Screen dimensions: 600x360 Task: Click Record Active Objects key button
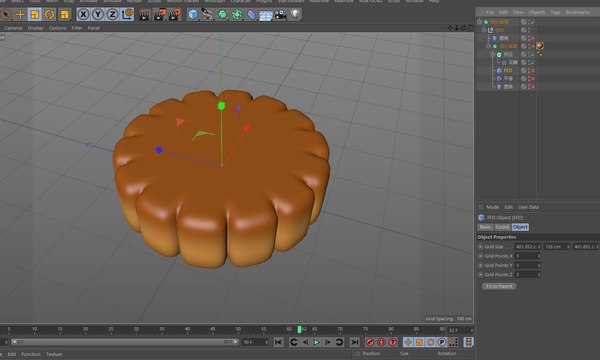click(x=370, y=342)
